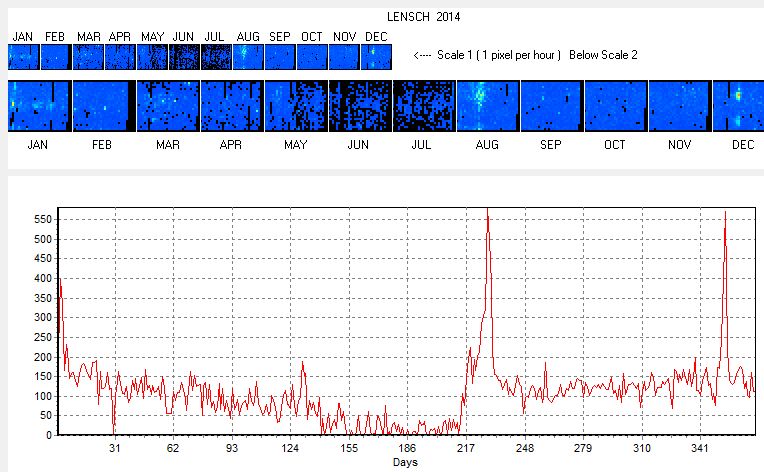Select the large MAR heatmap panel
764x472 pixels.
[x=166, y=106]
